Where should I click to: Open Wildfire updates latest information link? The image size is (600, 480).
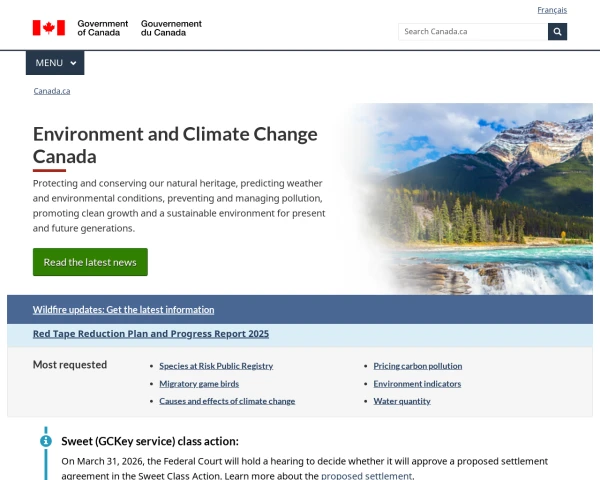coord(123,309)
